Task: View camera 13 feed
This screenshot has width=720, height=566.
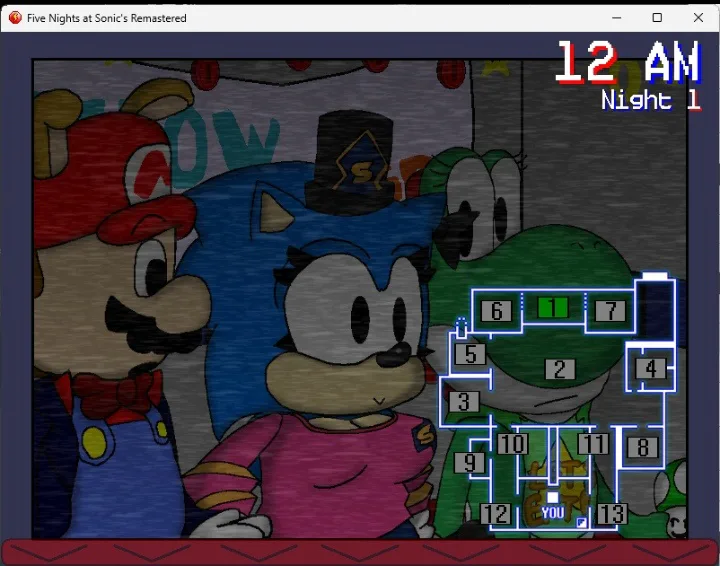Action: click(x=612, y=514)
